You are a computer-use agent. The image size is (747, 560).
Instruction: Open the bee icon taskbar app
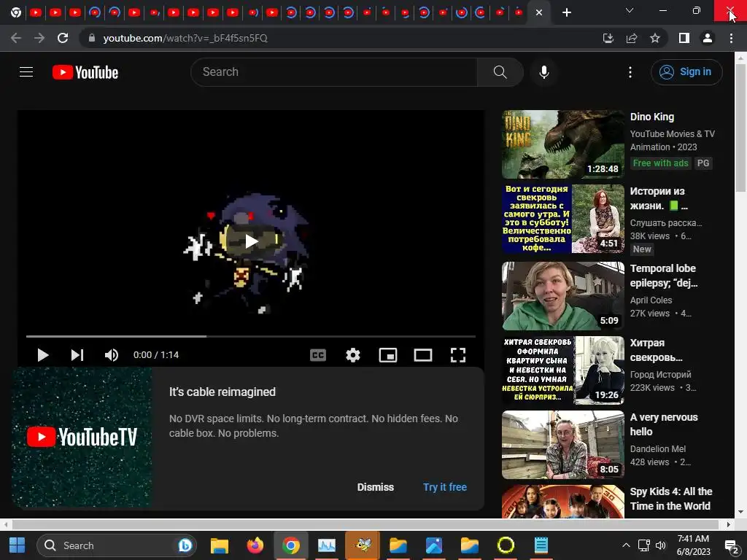click(x=363, y=545)
